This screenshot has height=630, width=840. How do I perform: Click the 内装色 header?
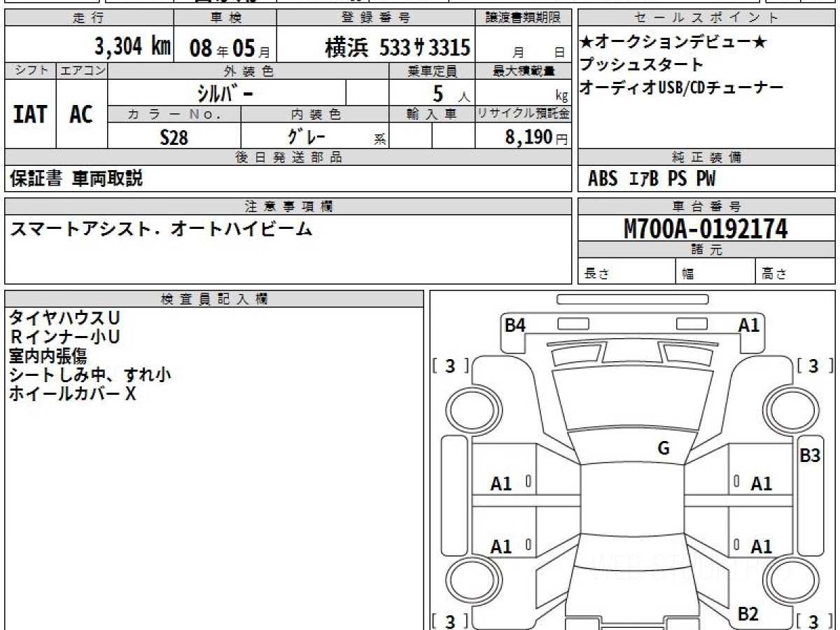(x=315, y=114)
